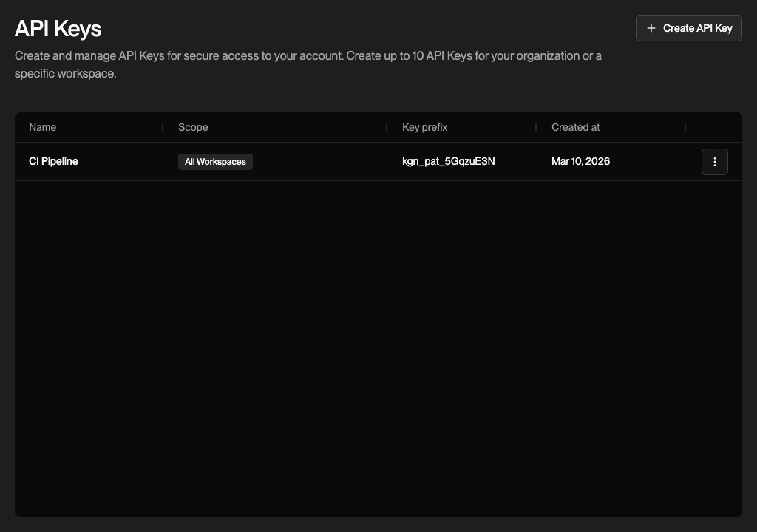The image size is (757, 532).
Task: Click the plus icon beside Create API Key
Action: tap(651, 28)
